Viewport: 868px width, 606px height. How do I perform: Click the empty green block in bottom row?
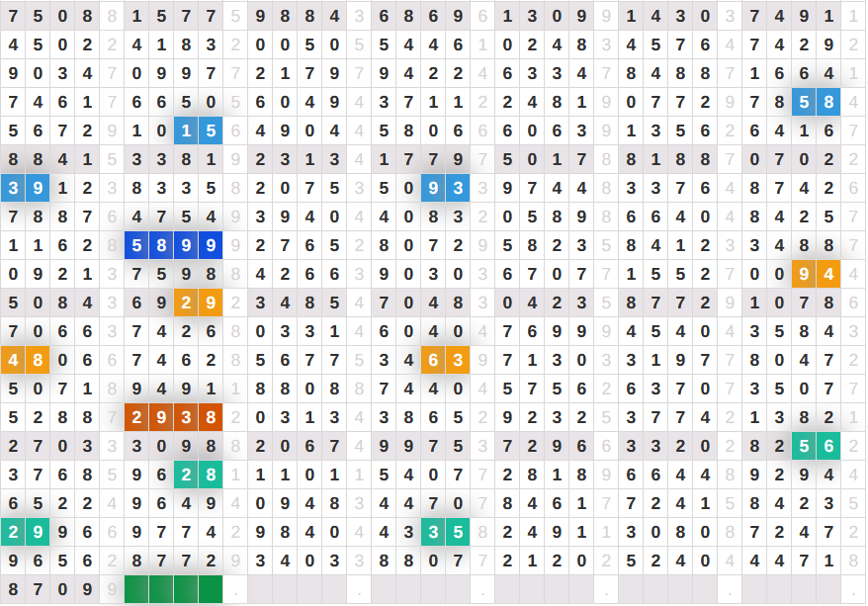[x=173, y=589]
